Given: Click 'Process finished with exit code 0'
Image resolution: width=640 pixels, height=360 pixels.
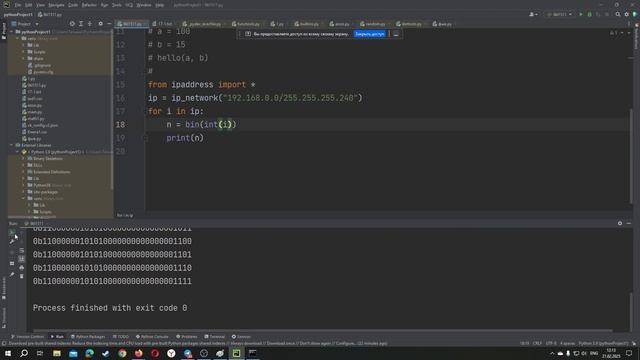Looking at the screenshot, I should pyautogui.click(x=110, y=308).
